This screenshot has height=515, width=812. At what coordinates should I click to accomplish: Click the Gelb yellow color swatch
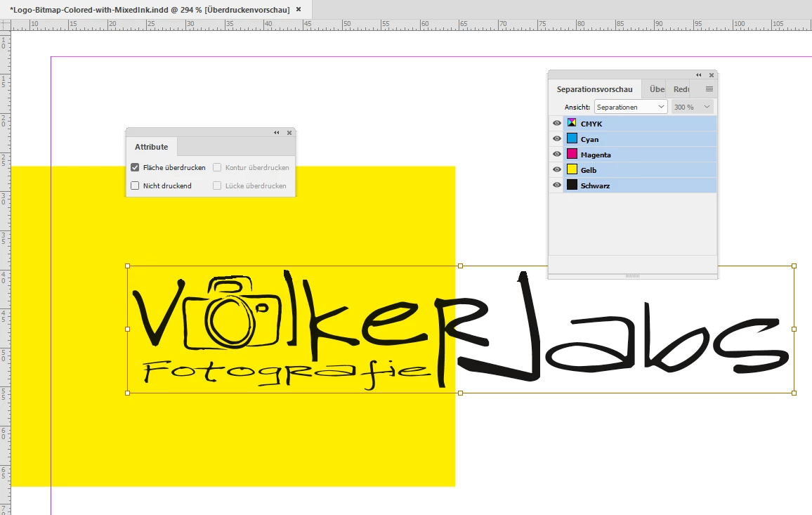pos(572,169)
